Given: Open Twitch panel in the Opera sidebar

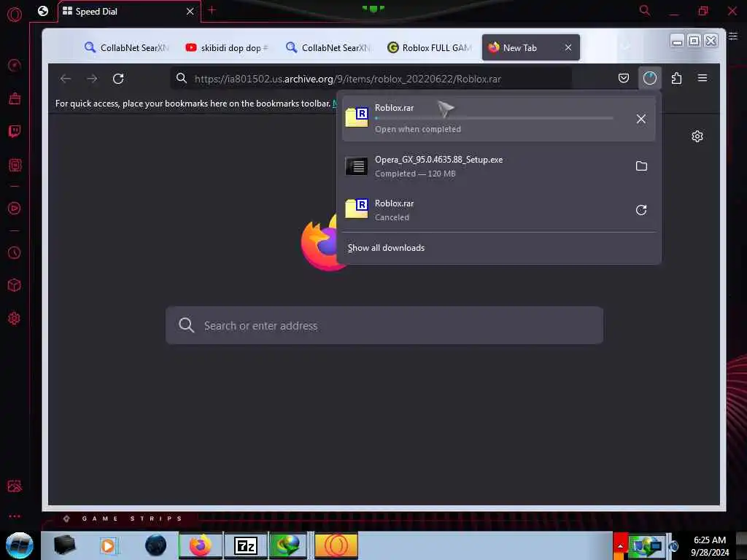Looking at the screenshot, I should point(15,131).
